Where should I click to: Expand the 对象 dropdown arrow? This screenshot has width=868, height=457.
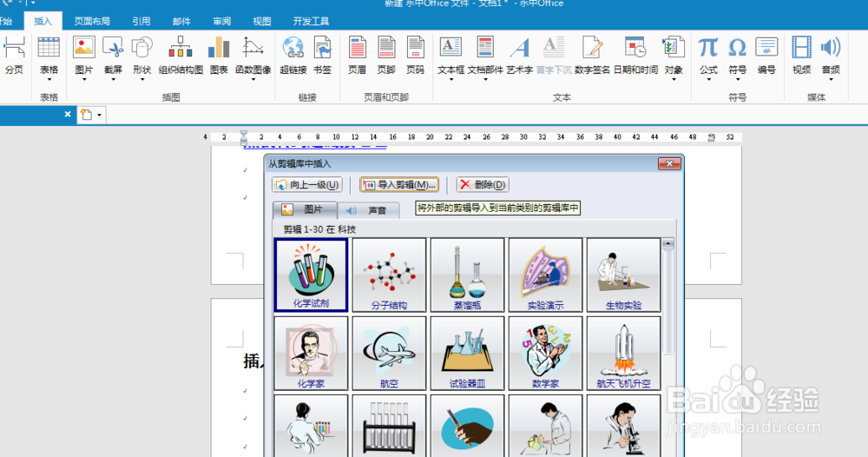(x=674, y=80)
